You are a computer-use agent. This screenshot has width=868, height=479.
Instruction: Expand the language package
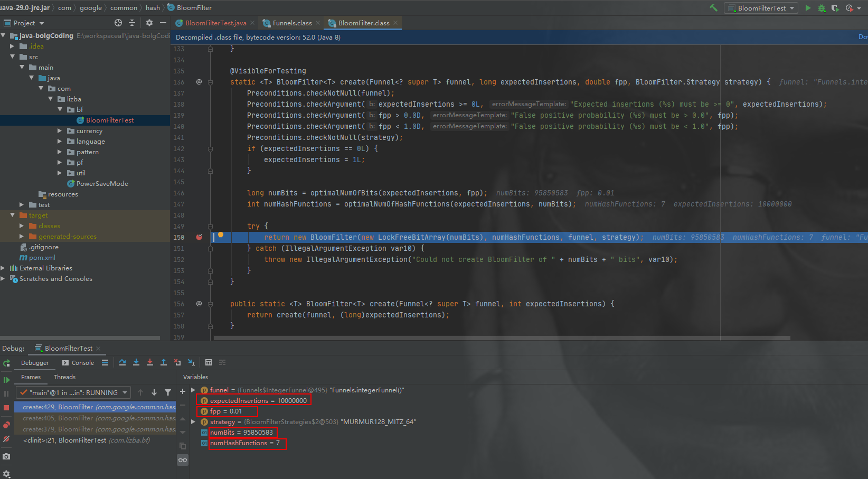point(60,141)
